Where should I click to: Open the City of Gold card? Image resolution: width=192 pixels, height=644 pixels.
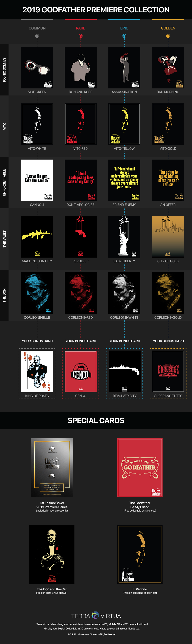(168, 237)
